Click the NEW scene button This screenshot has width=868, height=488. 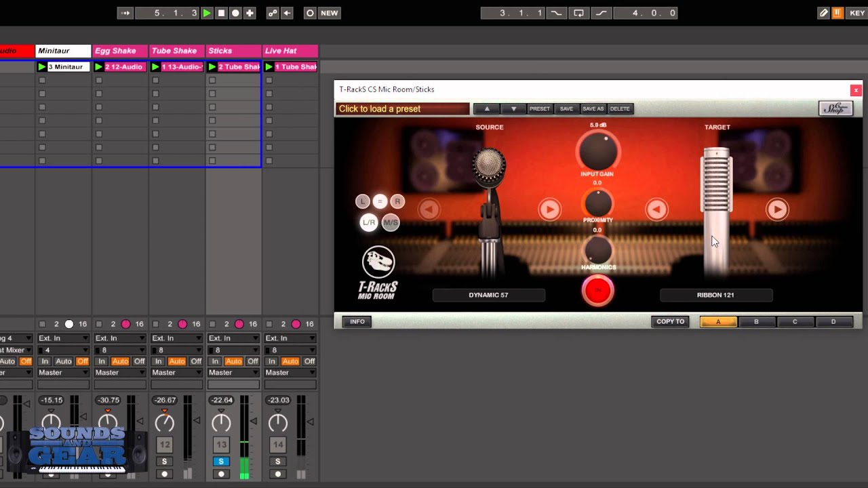click(330, 13)
